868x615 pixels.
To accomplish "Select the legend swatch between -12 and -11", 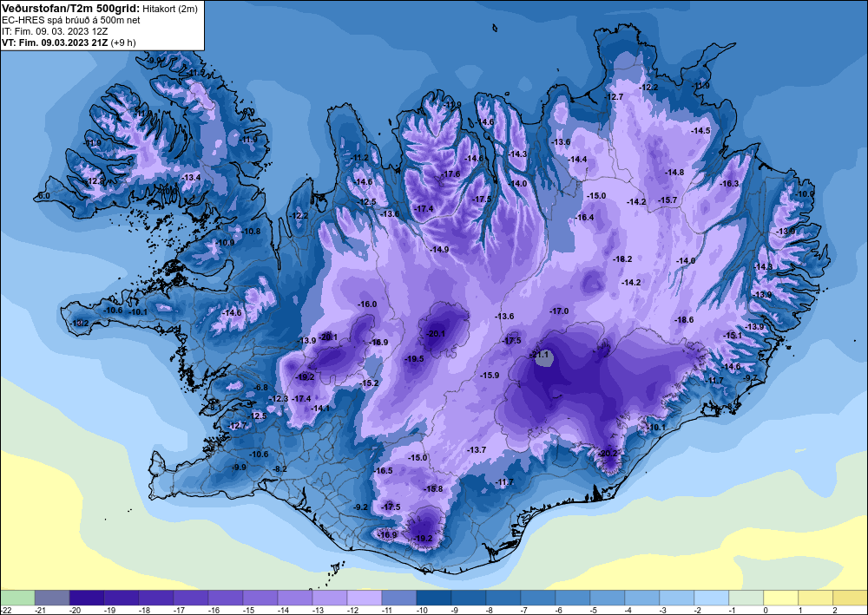I will point(365,598).
